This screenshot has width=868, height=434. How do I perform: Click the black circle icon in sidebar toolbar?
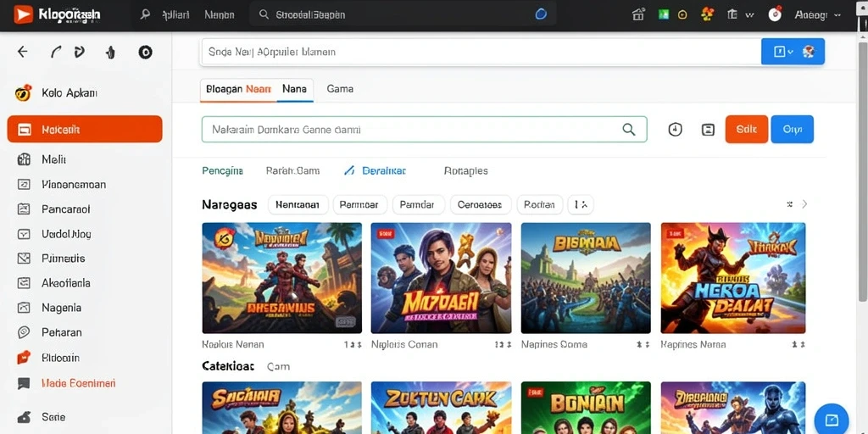coord(145,53)
